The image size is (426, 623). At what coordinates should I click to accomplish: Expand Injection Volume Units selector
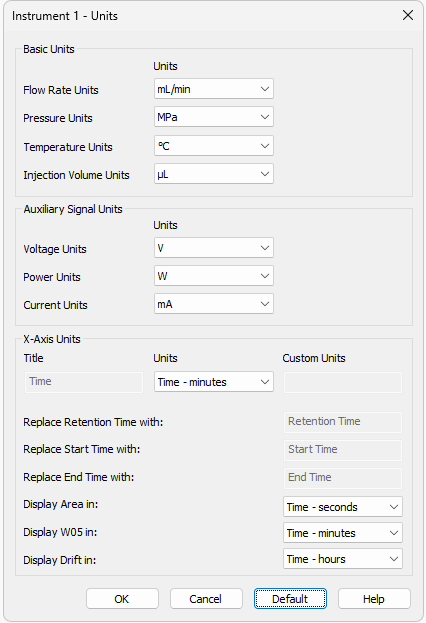214,174
